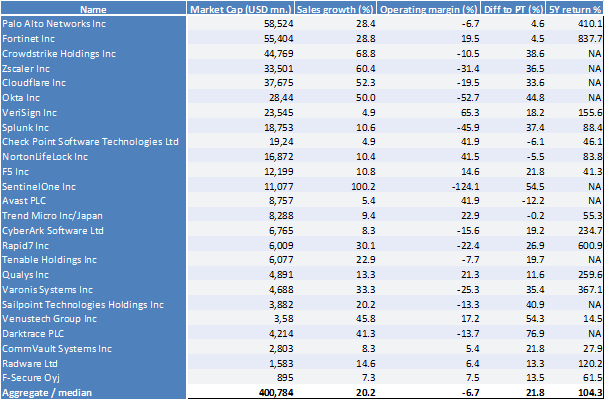Click the Splunk Inc name cell
The image size is (605, 400).
25,128
